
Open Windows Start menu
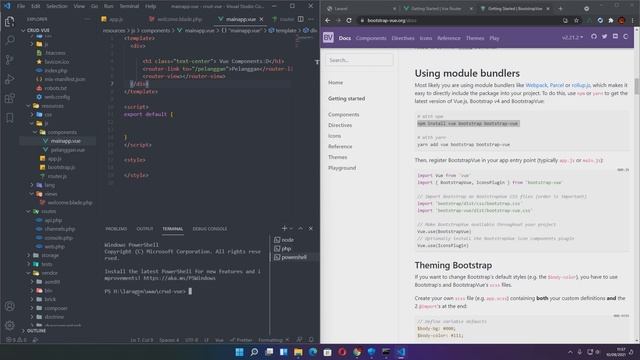click(240, 352)
